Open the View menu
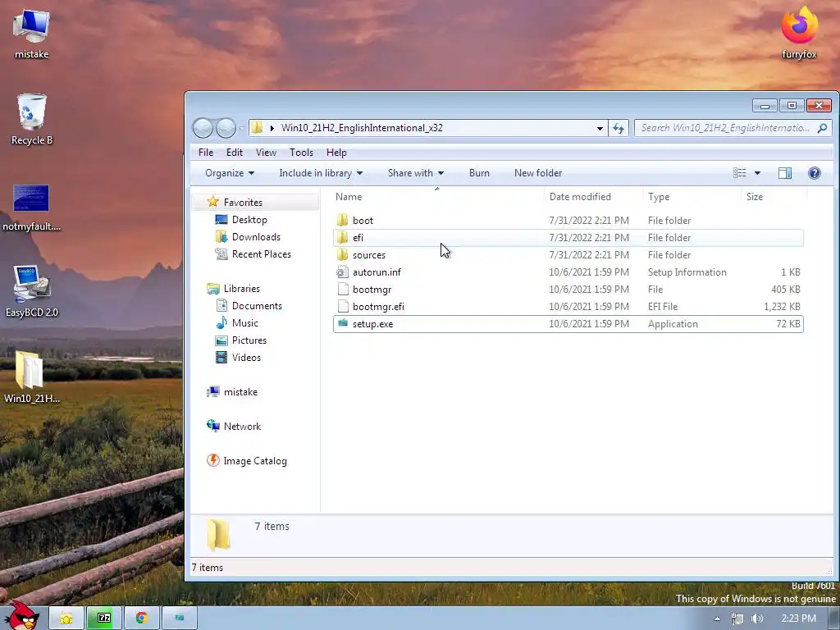Viewport: 840px width, 630px height. (x=266, y=153)
